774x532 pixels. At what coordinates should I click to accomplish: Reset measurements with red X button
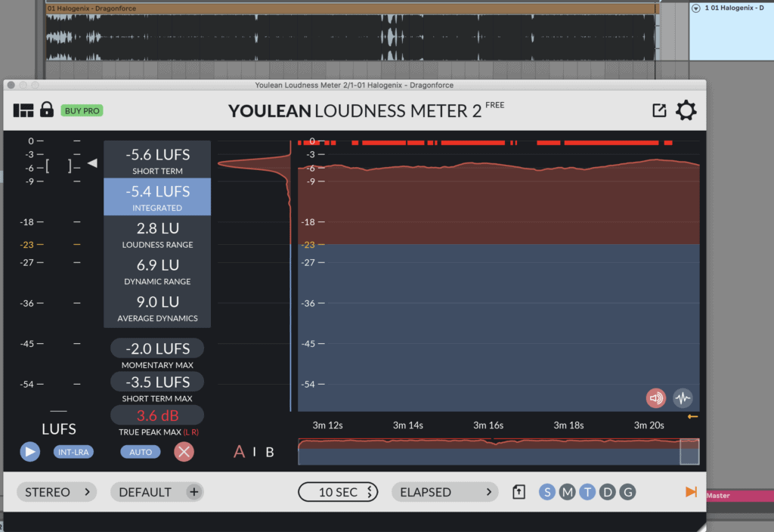184,452
